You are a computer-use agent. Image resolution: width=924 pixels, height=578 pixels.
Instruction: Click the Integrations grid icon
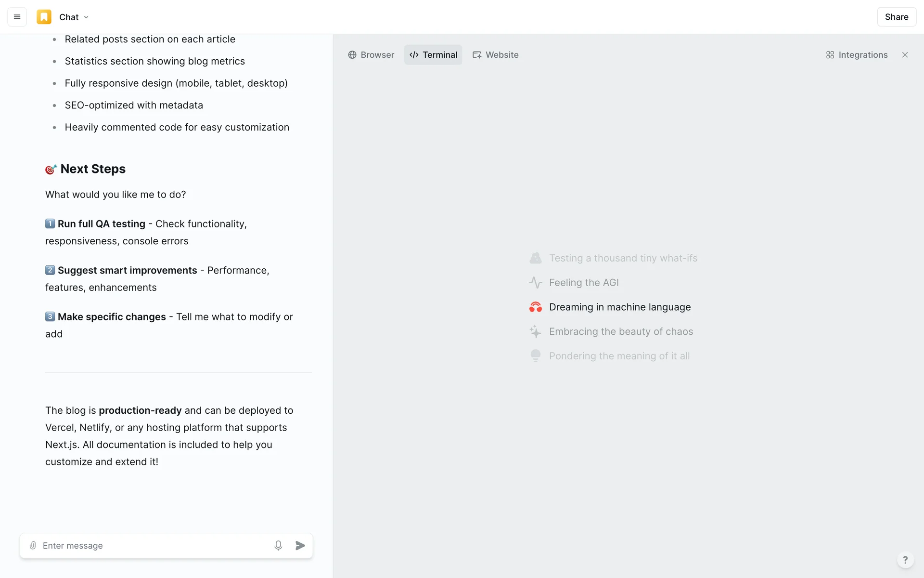click(830, 55)
